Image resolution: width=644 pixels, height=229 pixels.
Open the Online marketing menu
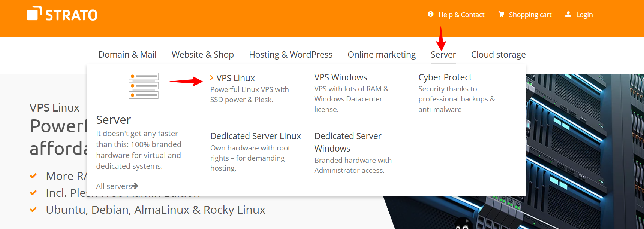tap(382, 55)
